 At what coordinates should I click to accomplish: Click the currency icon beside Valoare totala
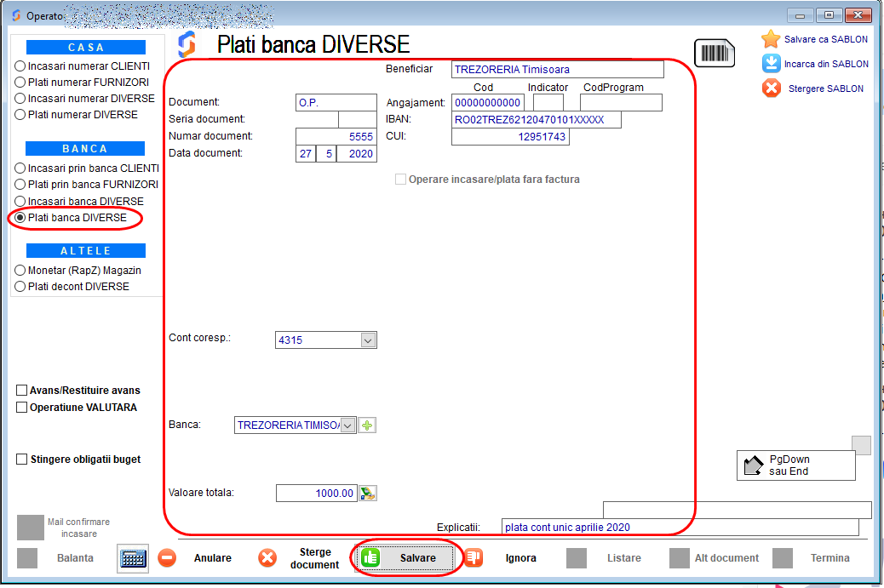[x=367, y=493]
